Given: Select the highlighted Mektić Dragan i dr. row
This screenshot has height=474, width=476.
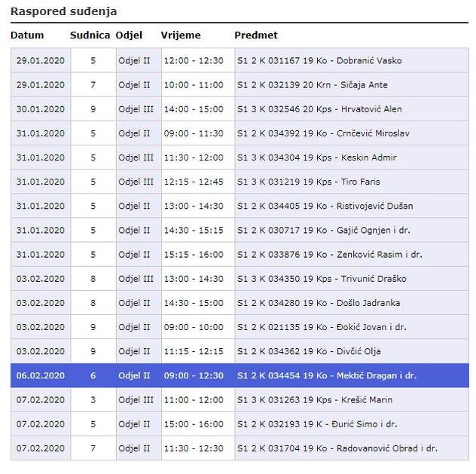Looking at the screenshot, I should click(326, 375).
